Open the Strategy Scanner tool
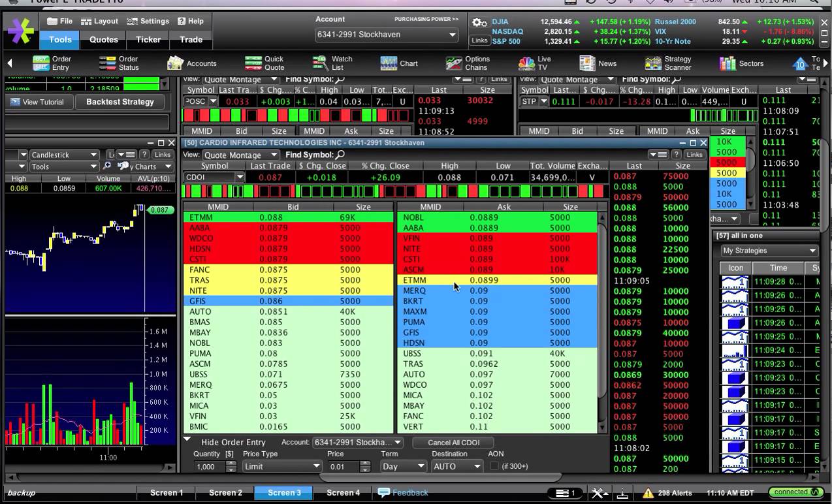The image size is (832, 504). coord(653,63)
